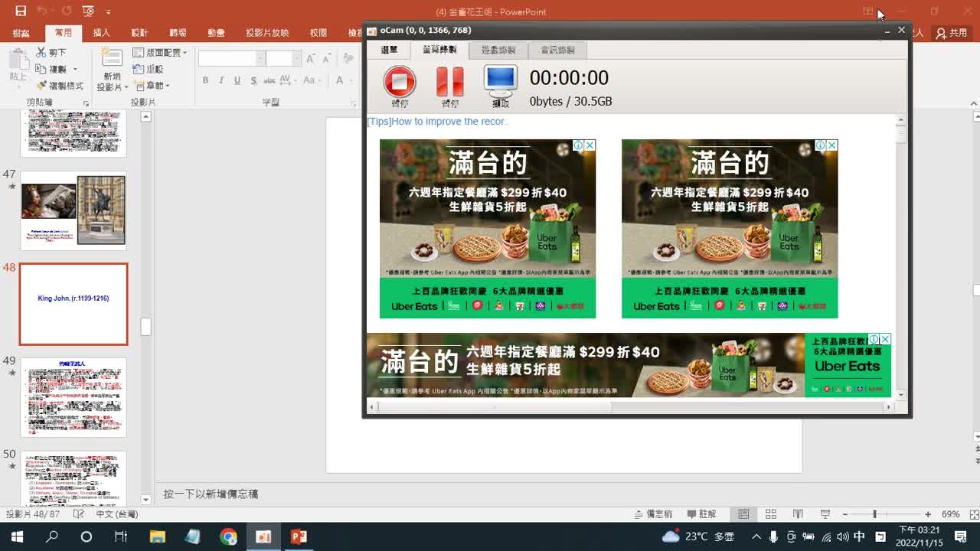This screenshot has height=551, width=980.
Task: Toggle italic formatting
Action: click(221, 80)
